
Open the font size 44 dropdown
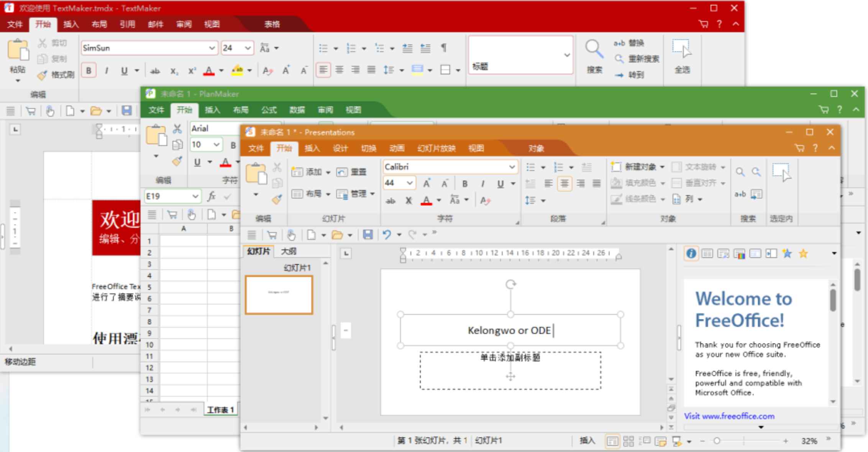pos(410,183)
